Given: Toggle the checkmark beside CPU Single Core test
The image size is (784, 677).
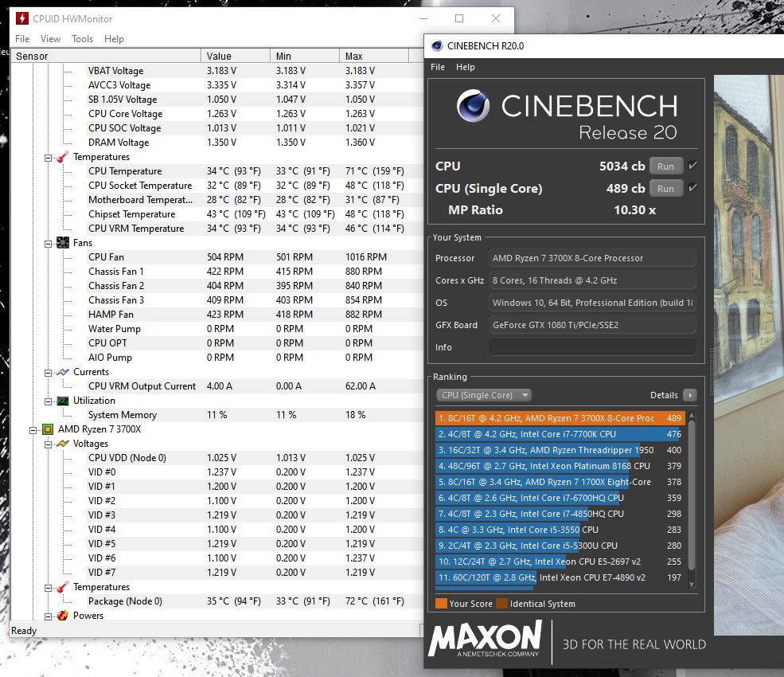Looking at the screenshot, I should click(692, 188).
